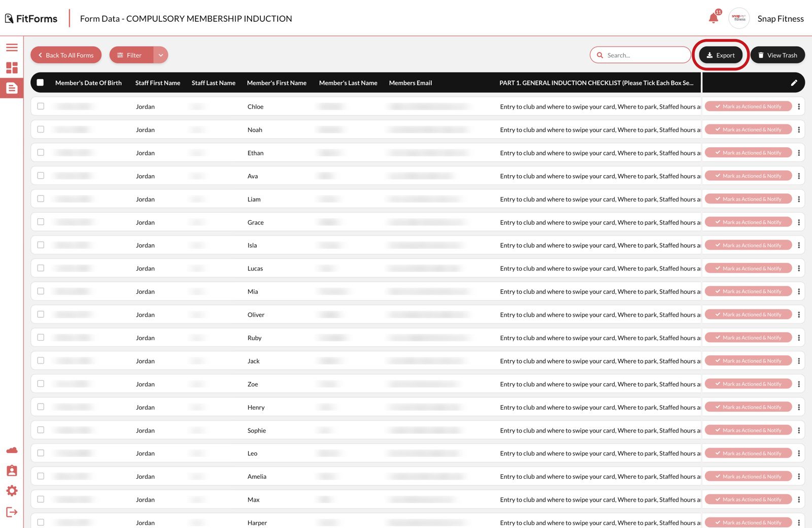Click the Export button
The width and height of the screenshot is (812, 528).
coord(721,55)
